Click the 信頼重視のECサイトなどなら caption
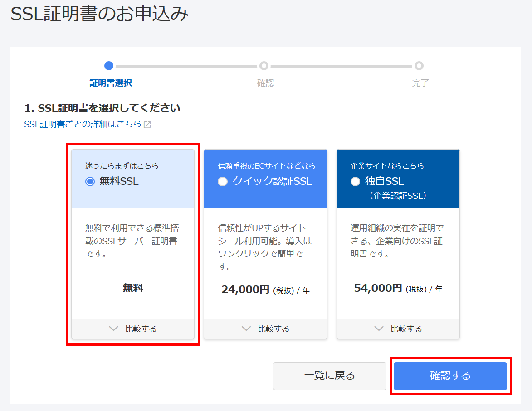This screenshot has height=411, width=532. pyautogui.click(x=267, y=166)
